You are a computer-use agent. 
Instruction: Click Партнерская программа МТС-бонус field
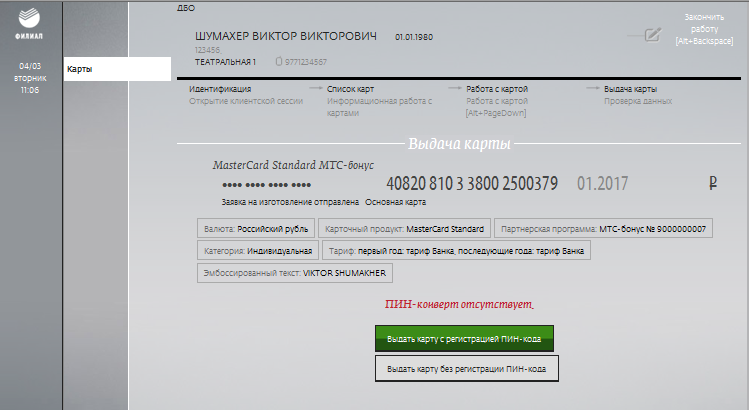(x=603, y=228)
